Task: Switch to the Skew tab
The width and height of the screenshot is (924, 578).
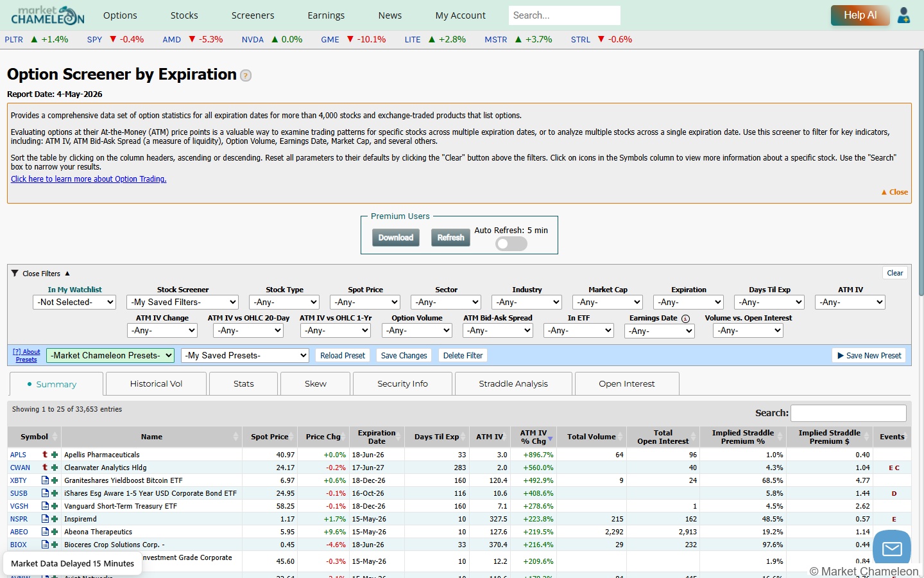Action: [315, 383]
